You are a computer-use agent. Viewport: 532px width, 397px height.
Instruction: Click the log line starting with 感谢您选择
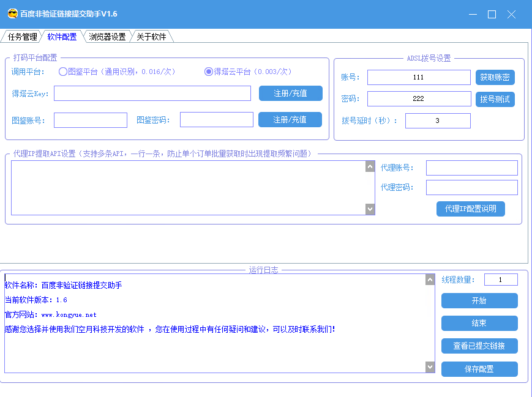point(170,329)
